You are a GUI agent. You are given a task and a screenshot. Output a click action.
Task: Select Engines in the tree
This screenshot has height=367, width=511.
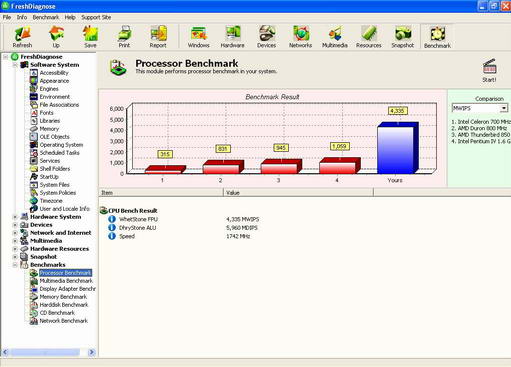[49, 89]
